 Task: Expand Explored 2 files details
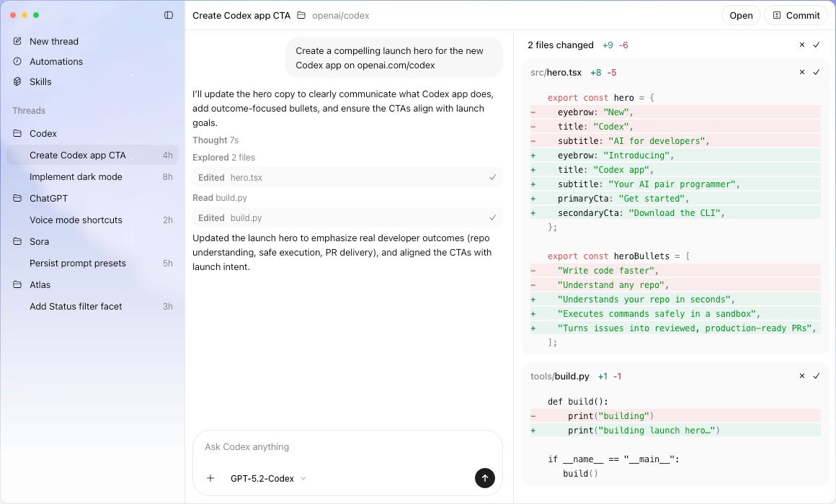(222, 157)
